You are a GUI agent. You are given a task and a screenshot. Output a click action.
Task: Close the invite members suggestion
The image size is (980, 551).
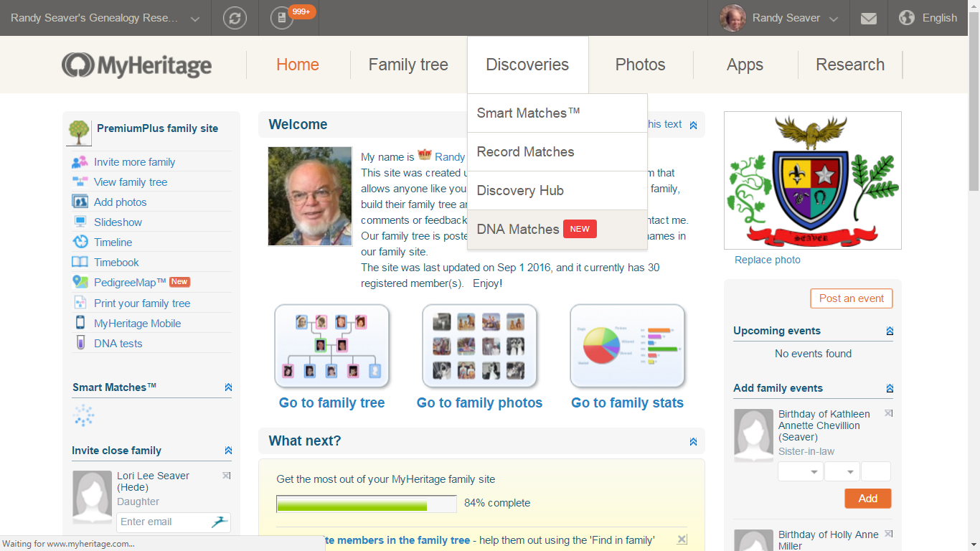click(x=682, y=539)
